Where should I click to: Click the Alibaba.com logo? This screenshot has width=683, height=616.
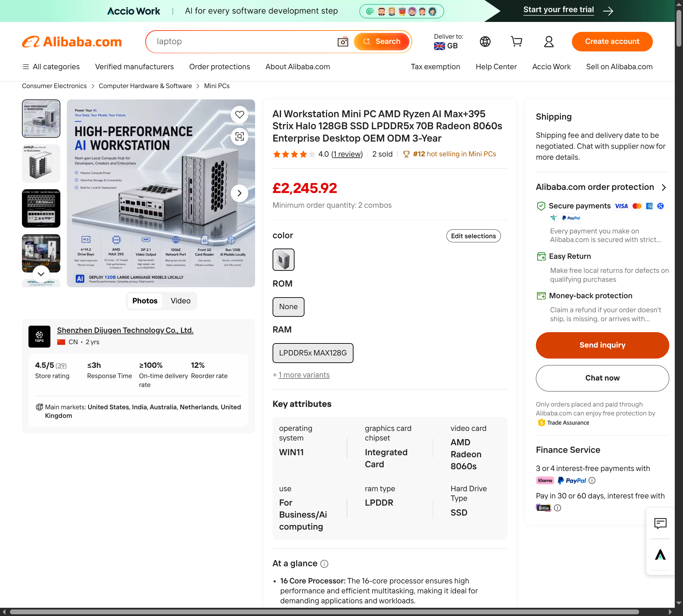point(72,42)
